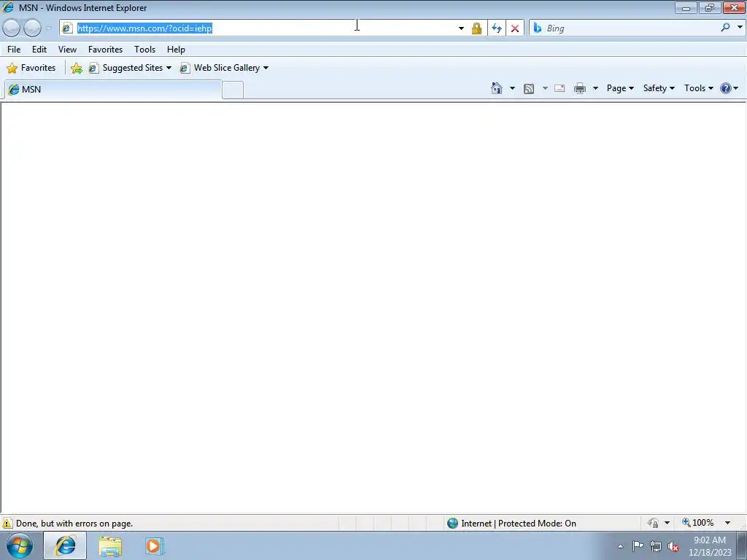The image size is (747, 560).
Task: Expand the zoom level dropdown arrow
Action: [727, 523]
